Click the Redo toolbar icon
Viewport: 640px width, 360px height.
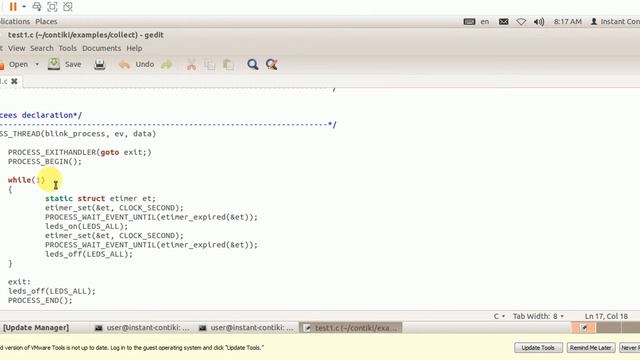click(x=167, y=64)
